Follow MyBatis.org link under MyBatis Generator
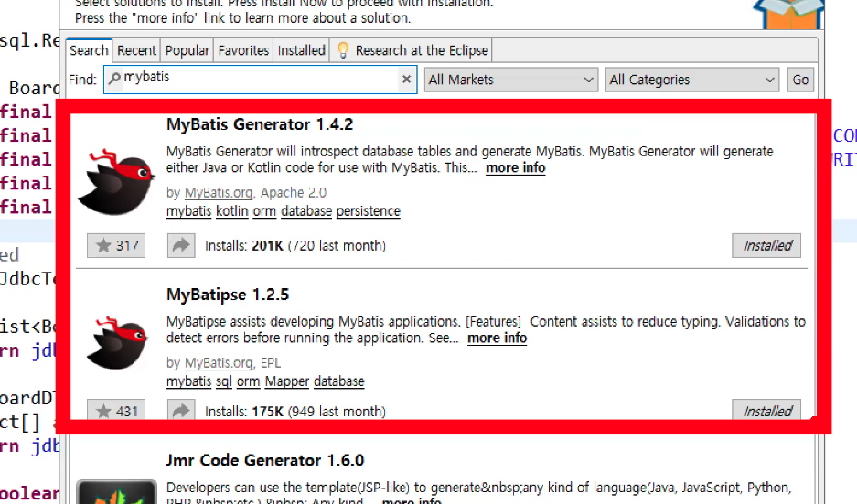The image size is (857, 504). pyautogui.click(x=219, y=193)
